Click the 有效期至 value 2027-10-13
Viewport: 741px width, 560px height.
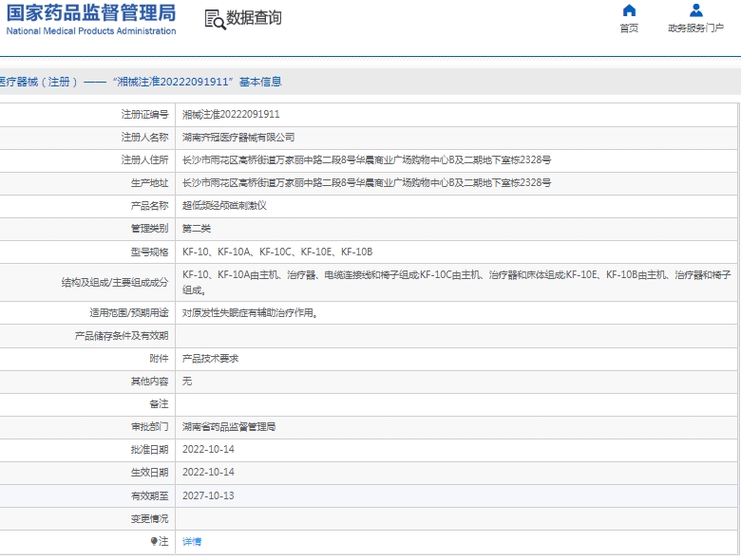208,495
